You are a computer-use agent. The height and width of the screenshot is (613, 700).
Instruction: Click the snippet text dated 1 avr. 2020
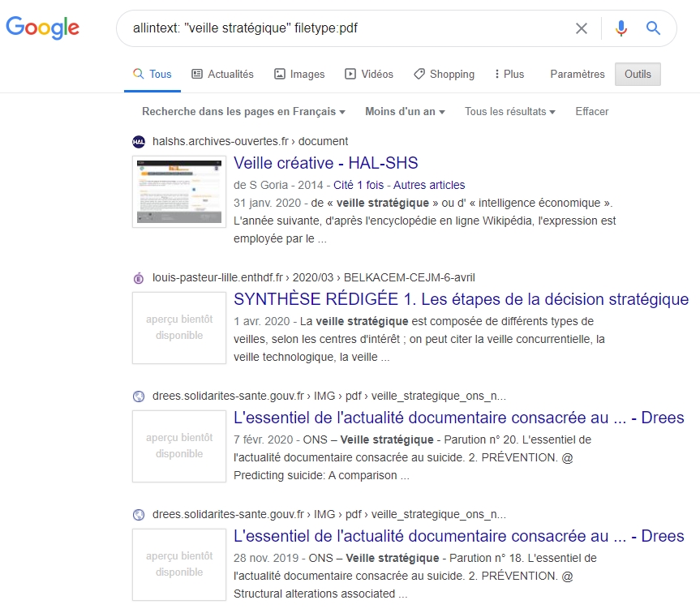click(x=419, y=339)
